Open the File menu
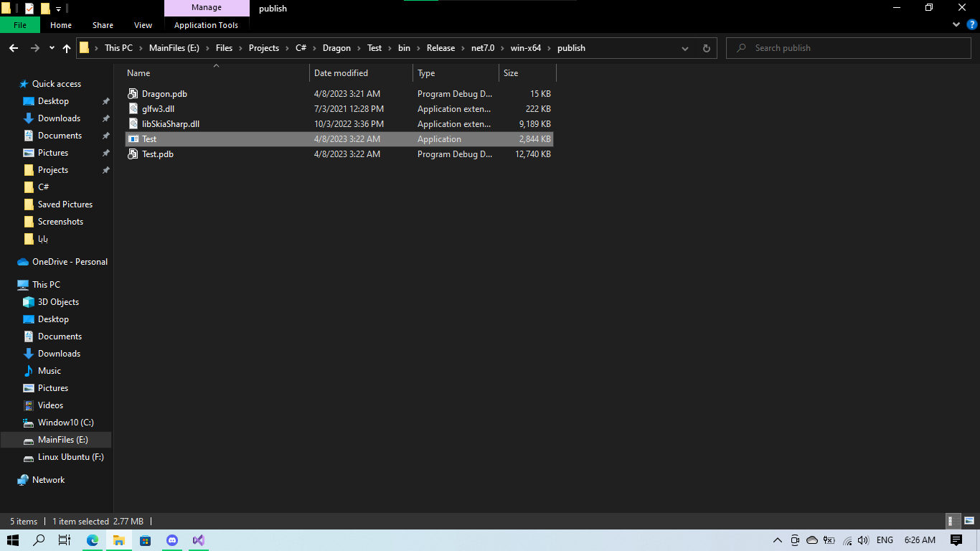 pyautogui.click(x=20, y=25)
